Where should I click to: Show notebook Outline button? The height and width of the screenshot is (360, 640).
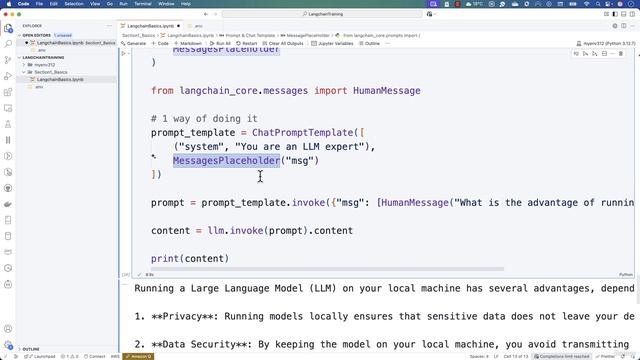click(x=369, y=43)
